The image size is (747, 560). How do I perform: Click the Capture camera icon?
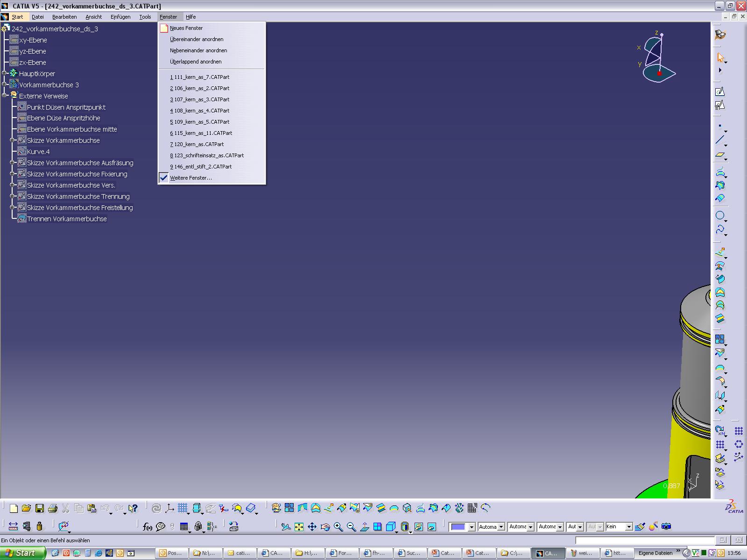click(x=667, y=526)
